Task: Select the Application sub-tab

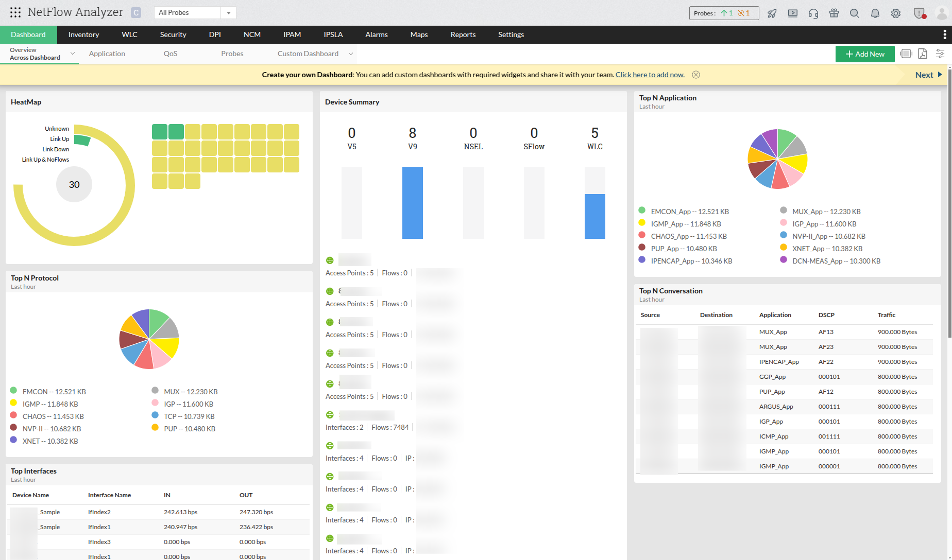Action: coord(107,54)
